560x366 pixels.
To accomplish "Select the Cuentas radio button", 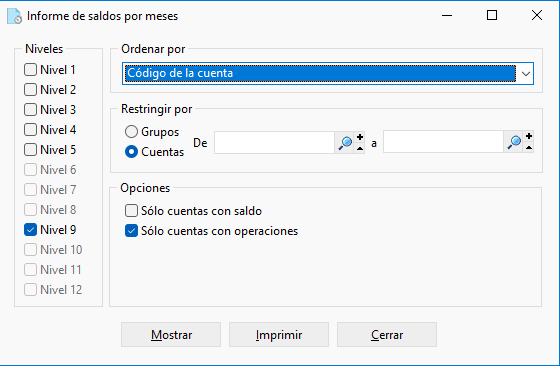I will (131, 152).
